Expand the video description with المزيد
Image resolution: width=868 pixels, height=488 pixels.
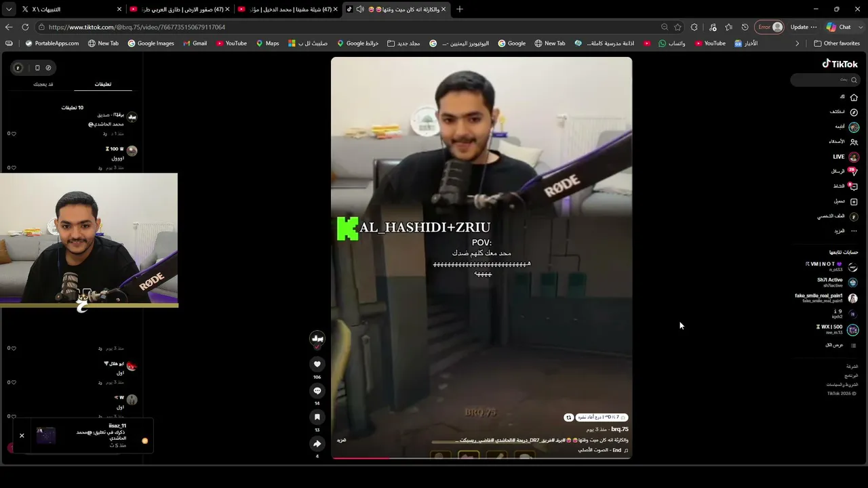pyautogui.click(x=341, y=440)
